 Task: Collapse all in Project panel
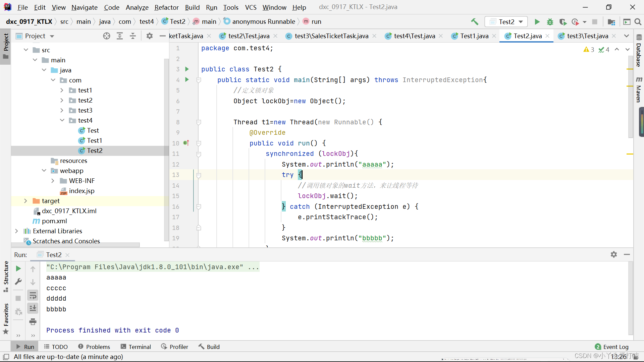[133, 36]
